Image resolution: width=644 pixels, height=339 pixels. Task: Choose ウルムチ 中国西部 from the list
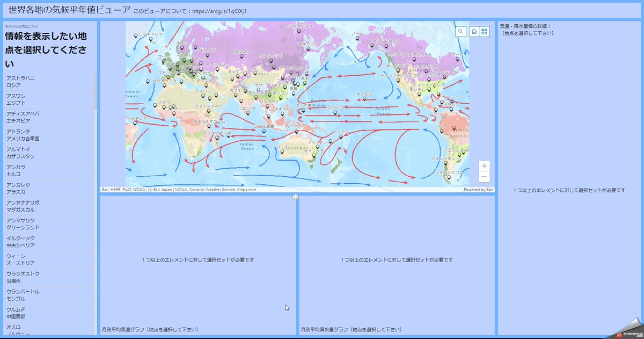[x=49, y=313]
